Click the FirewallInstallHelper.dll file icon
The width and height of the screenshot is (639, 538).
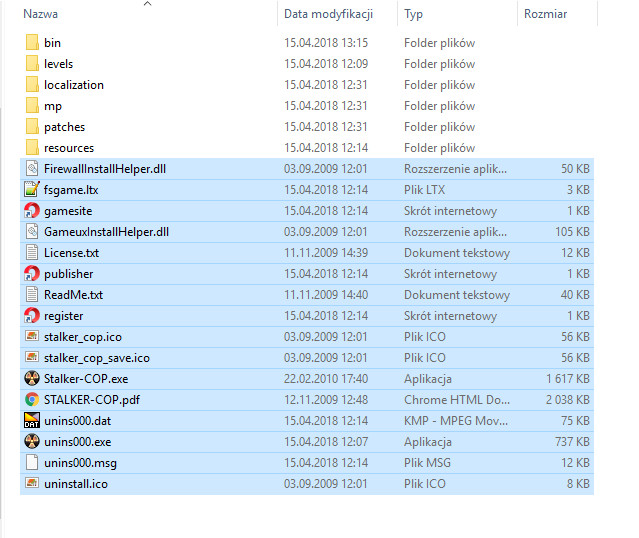(32, 169)
